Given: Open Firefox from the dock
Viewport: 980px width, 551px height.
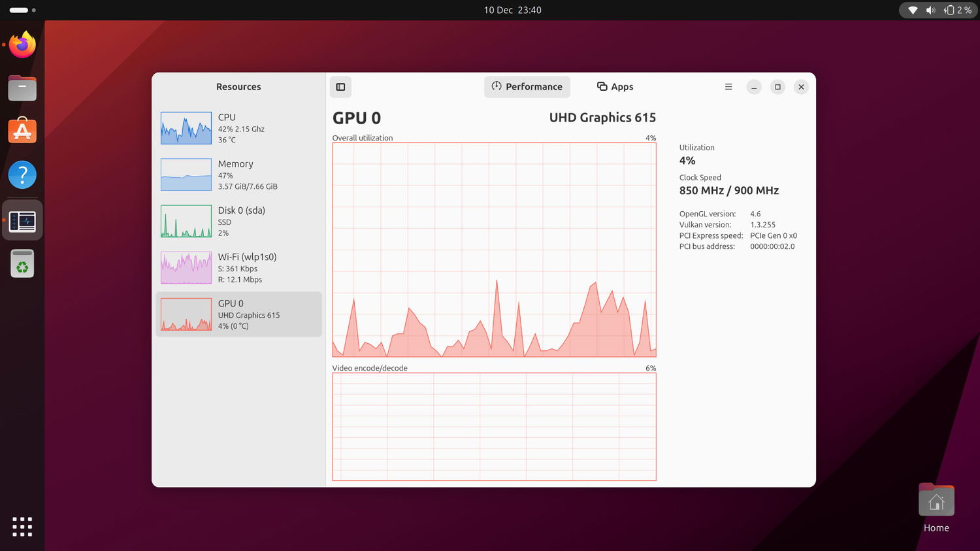Looking at the screenshot, I should click(22, 44).
